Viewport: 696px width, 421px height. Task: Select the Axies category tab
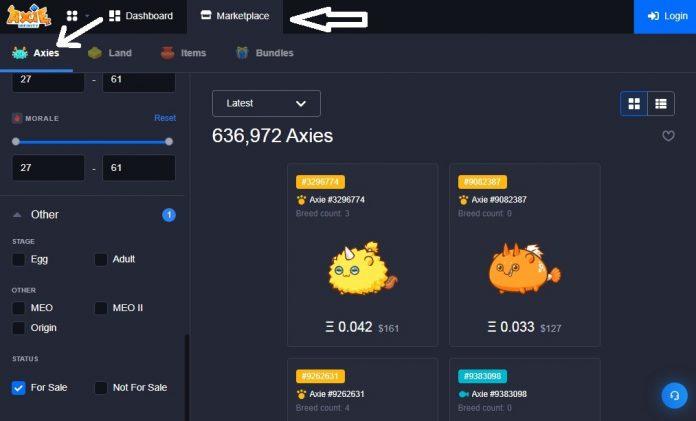click(36, 53)
